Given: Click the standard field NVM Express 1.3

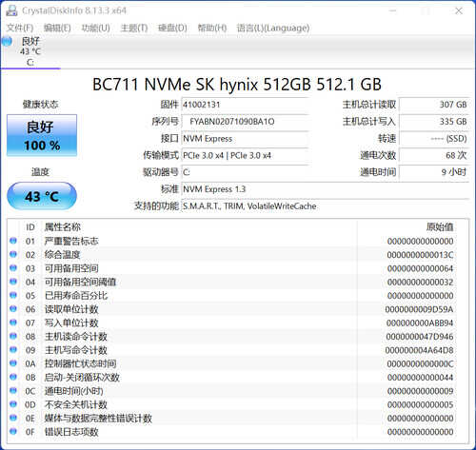Looking at the screenshot, I should (326, 189).
